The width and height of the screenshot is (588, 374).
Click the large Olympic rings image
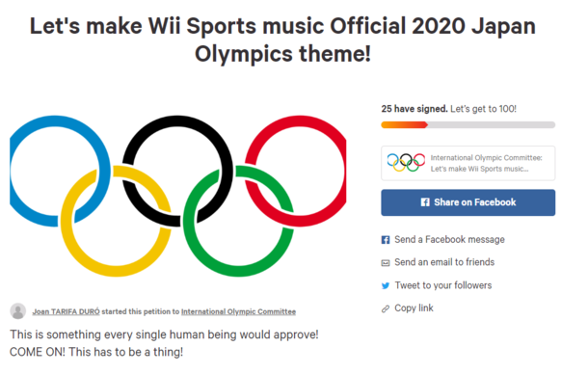pos(178,196)
